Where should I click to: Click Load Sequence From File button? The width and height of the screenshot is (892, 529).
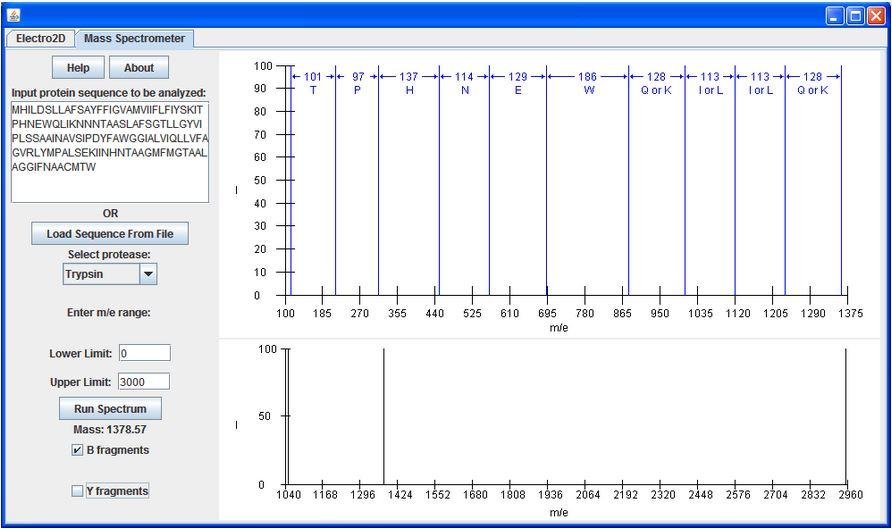coord(110,234)
